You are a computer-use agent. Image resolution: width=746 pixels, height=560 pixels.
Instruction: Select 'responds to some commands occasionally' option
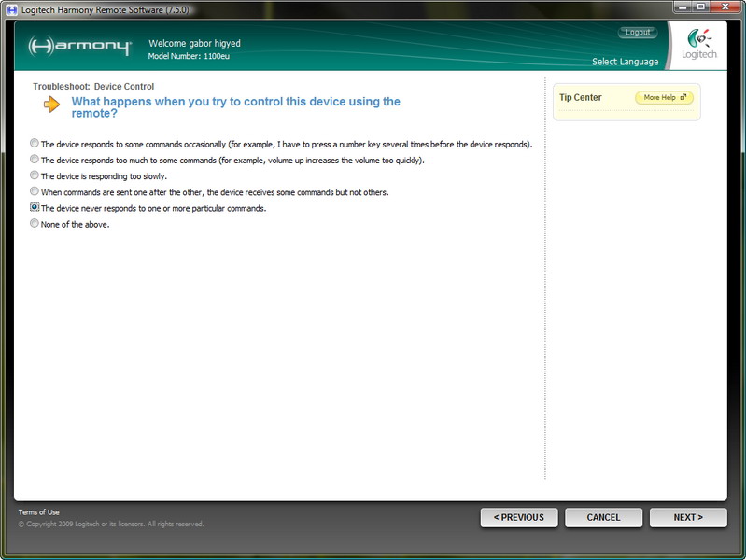[x=35, y=144]
